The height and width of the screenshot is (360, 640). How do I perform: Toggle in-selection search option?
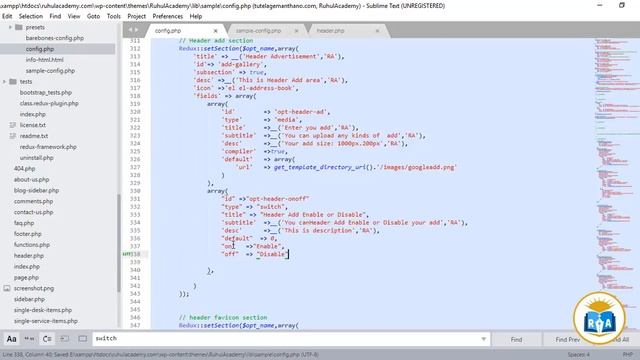(65, 339)
